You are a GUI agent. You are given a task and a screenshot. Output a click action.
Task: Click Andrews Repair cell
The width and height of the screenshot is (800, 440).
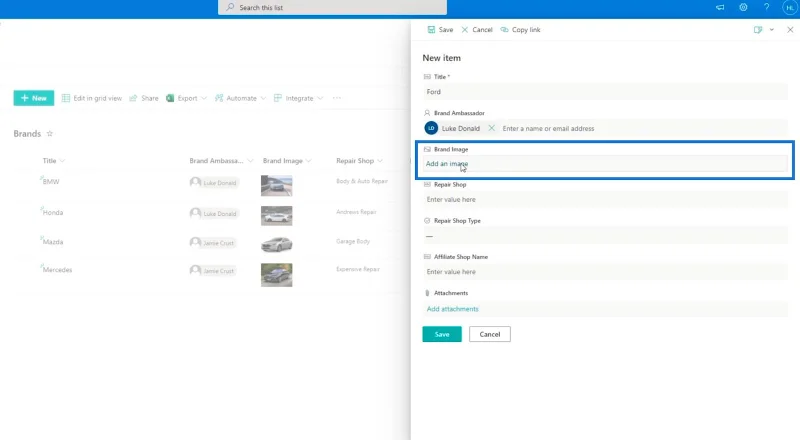click(x=356, y=212)
